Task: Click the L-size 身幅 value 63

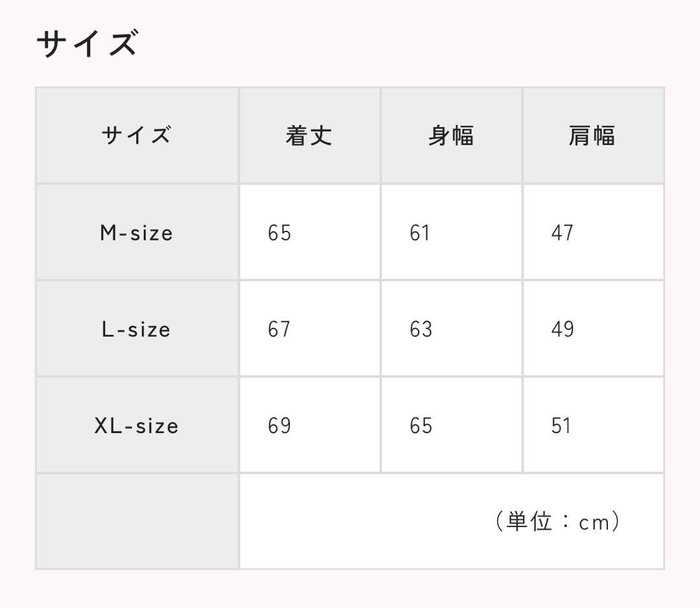Action: (x=421, y=329)
